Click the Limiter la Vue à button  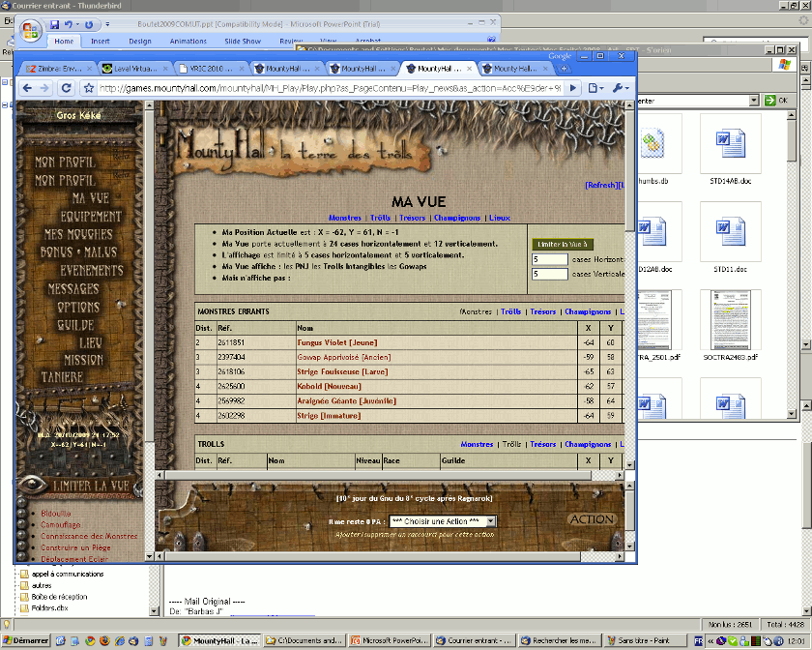[563, 244]
